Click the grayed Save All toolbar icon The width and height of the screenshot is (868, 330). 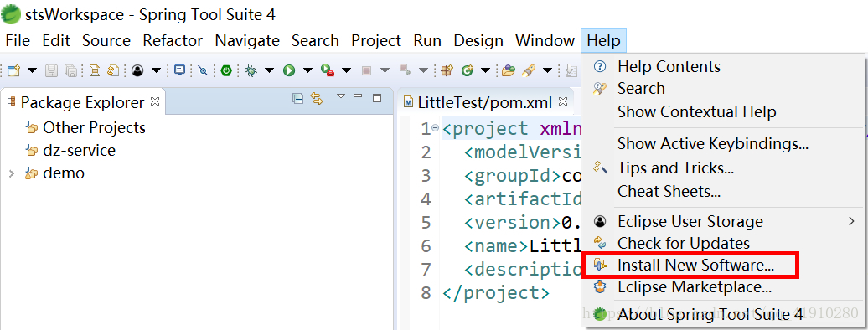70,70
